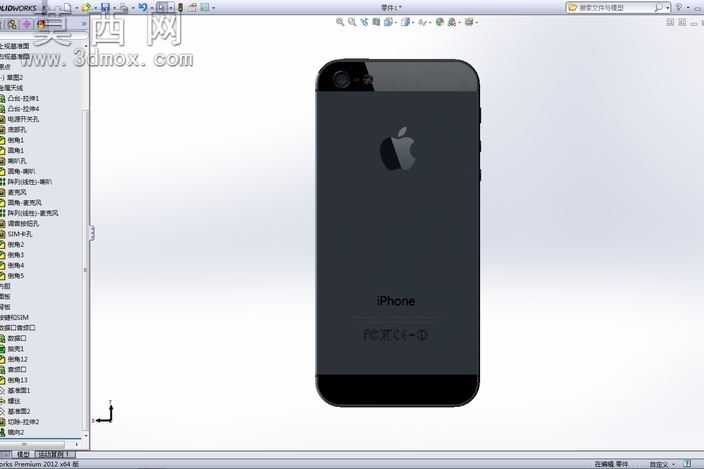The height and width of the screenshot is (469, 704).
Task: Click the iPhone text on the model
Action: pos(396,301)
